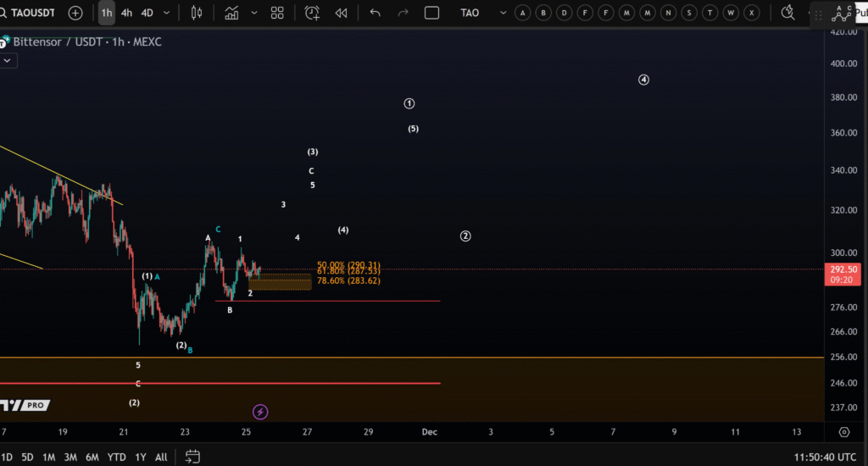Open the go to date calendar

(x=192, y=457)
